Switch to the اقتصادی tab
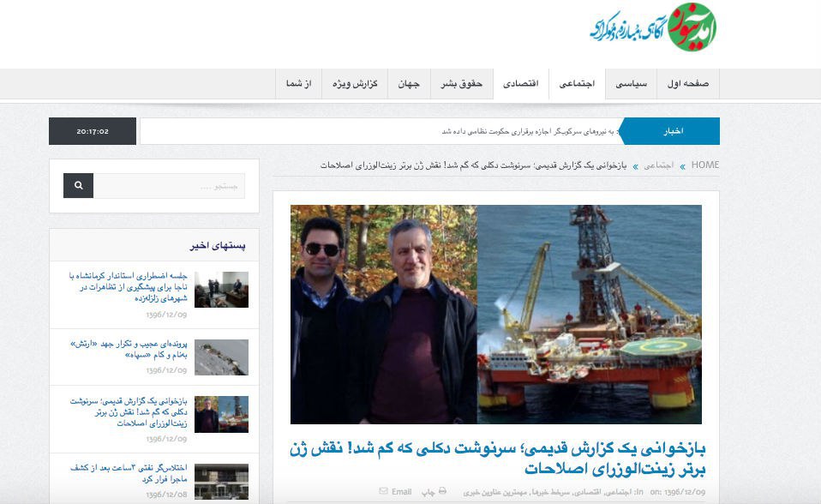The width and height of the screenshot is (821, 504). (x=521, y=84)
